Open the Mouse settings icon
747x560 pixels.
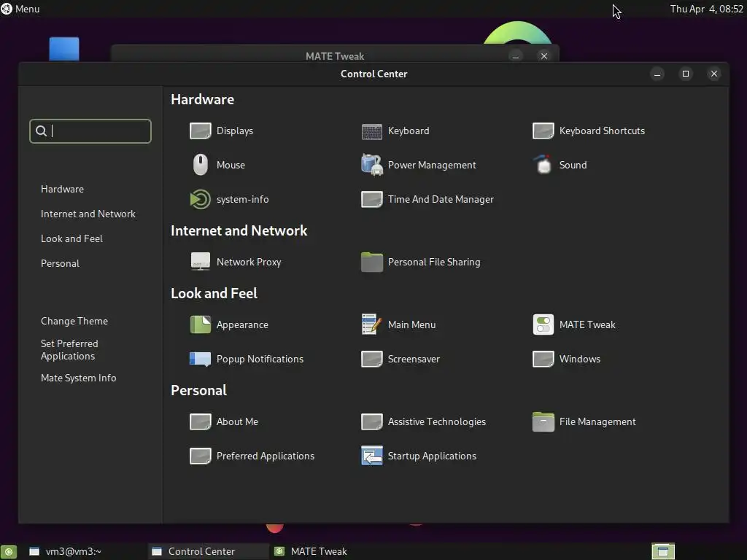[200, 165]
